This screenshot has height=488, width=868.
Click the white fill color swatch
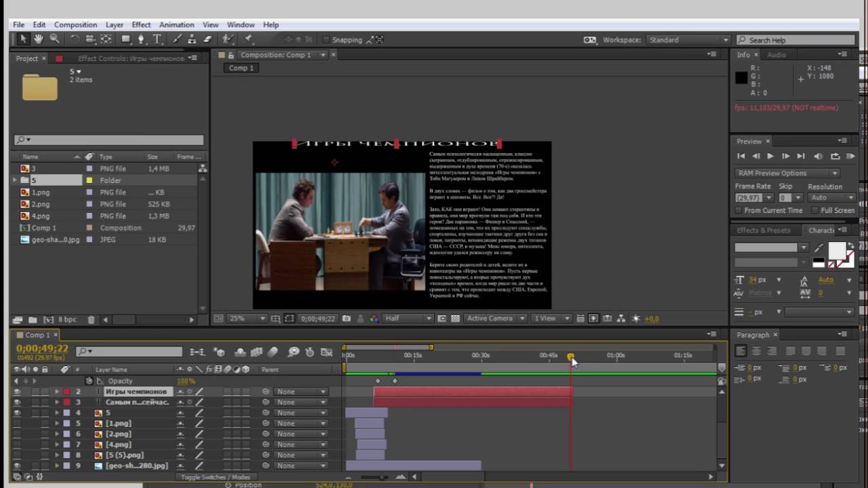837,251
